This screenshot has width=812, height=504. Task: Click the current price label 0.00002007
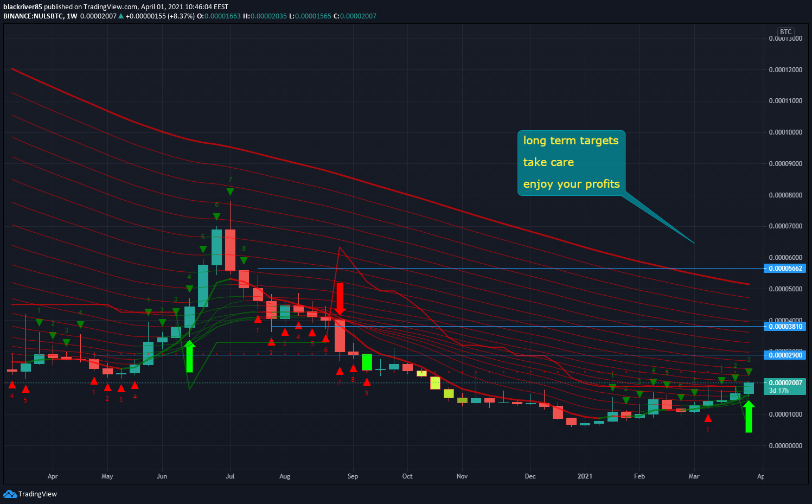point(785,383)
